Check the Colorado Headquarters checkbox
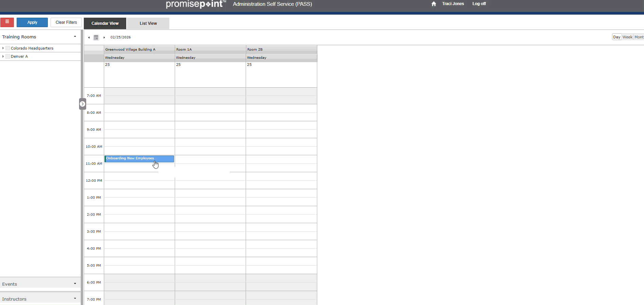This screenshot has height=305, width=644. 8,48
